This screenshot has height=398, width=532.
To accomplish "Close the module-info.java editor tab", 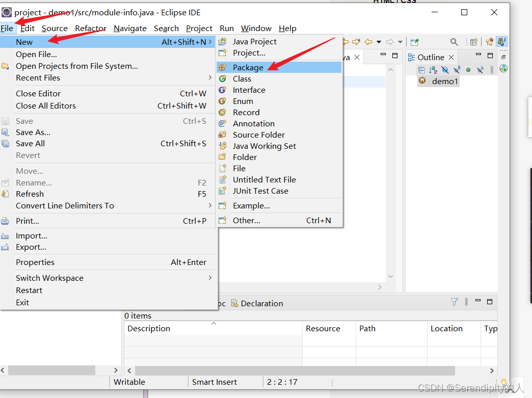I will 357,58.
